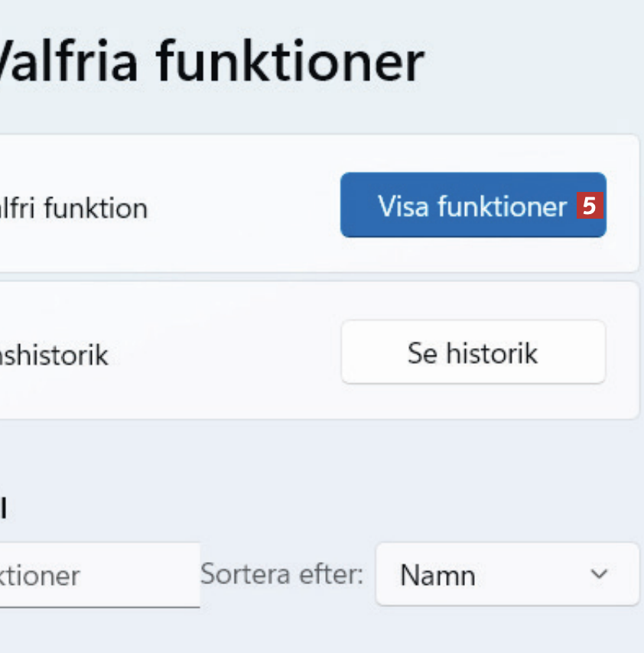Screen dimensions: 644x653
Task: Click the Visa funktioner button
Action: 473,206
